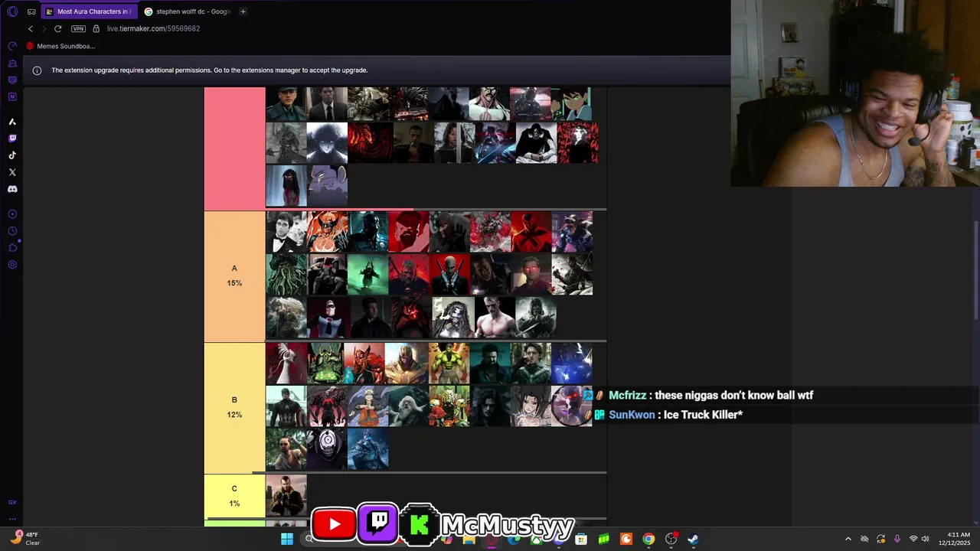Toggle the VPN badge in address bar
The image size is (980, 551).
(x=78, y=28)
